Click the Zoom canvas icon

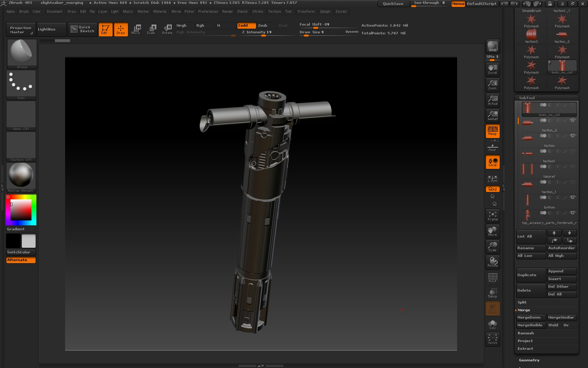(492, 84)
